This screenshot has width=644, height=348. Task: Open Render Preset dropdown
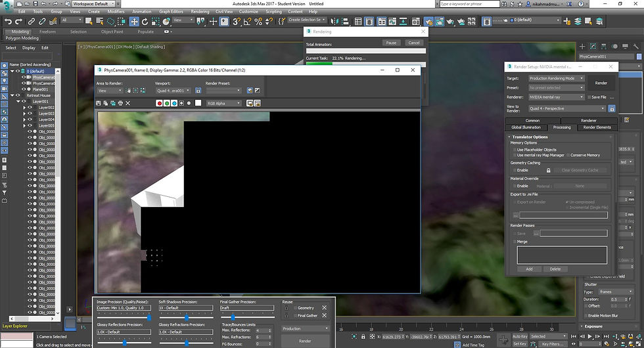point(224,91)
